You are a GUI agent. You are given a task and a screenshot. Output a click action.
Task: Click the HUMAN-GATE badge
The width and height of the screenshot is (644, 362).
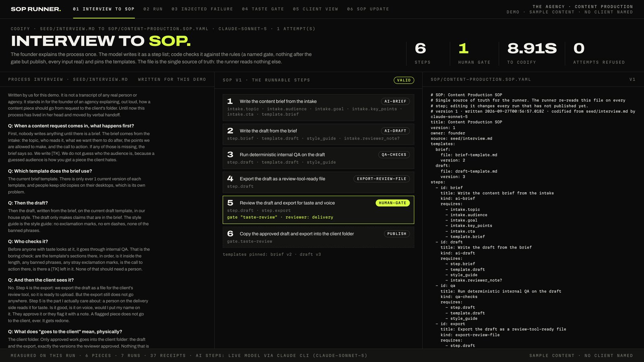coord(392,203)
